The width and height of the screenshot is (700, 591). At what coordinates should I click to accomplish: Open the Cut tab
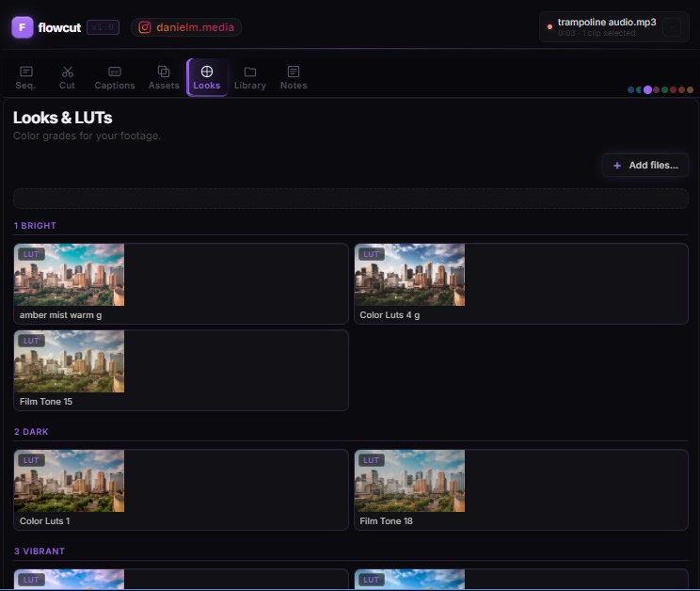coord(68,78)
